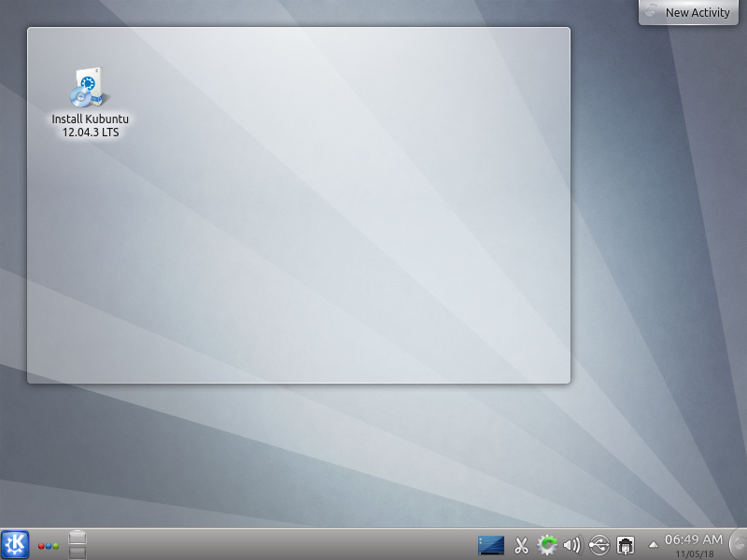Screen dimensions: 747x560
Task: Expand hidden system tray icons arrow
Action: (652, 543)
